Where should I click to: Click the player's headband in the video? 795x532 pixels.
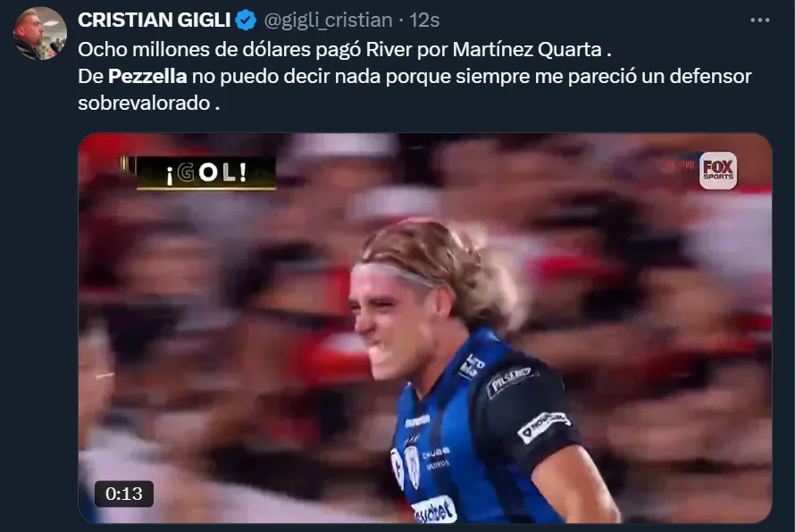396,274
